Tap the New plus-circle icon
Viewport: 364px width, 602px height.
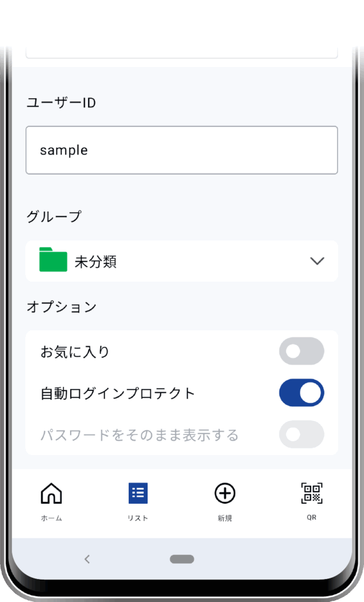click(x=225, y=493)
